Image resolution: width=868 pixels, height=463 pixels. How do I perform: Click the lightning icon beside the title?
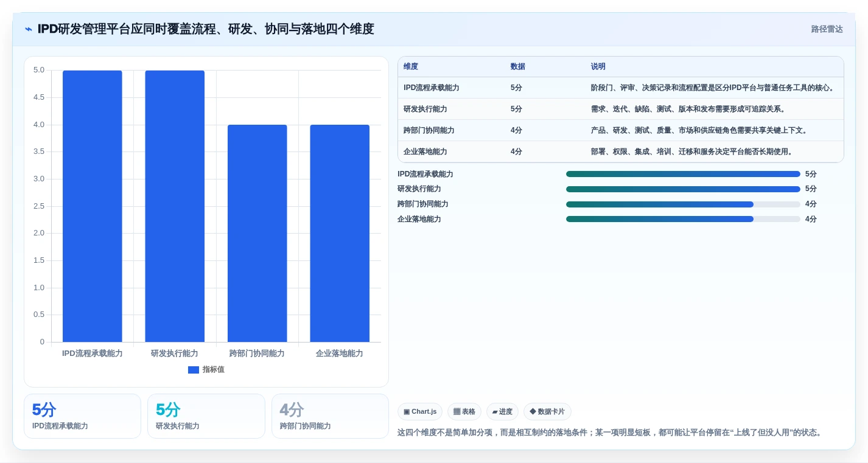(29, 29)
